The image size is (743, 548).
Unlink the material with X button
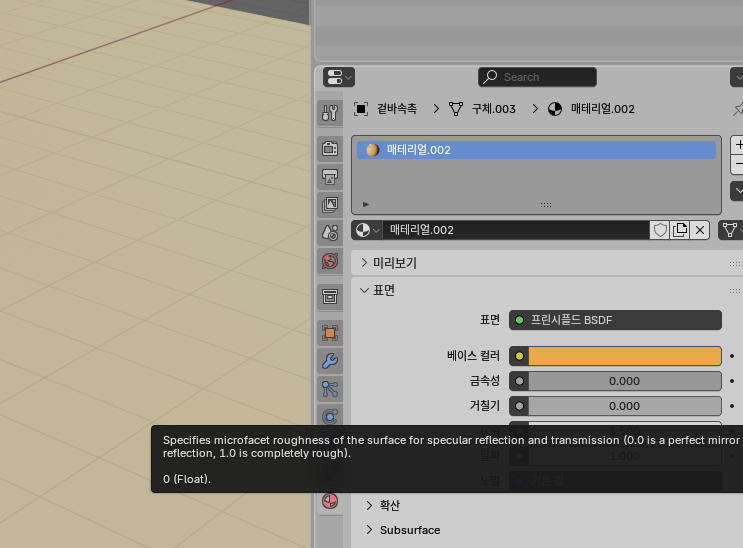click(x=700, y=230)
